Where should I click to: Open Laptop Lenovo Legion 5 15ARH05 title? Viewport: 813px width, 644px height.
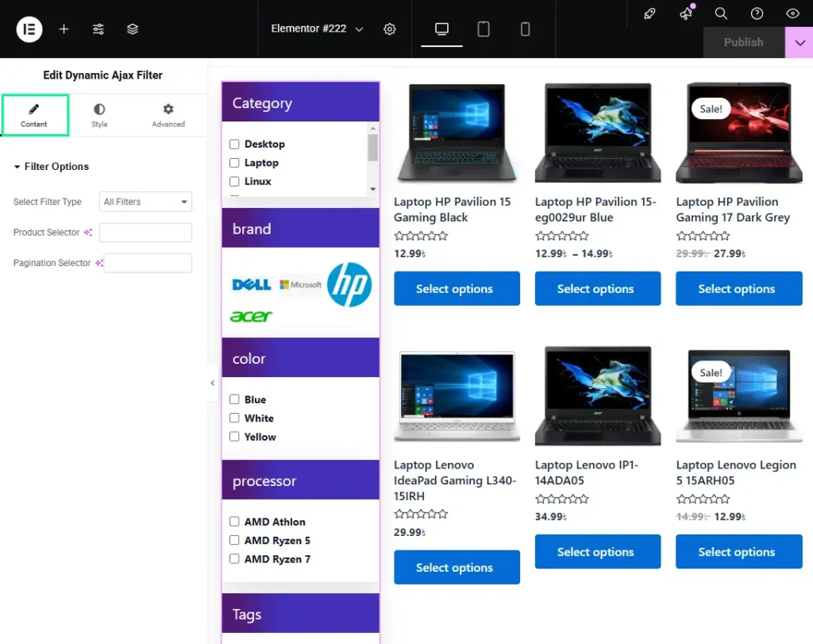(736, 473)
